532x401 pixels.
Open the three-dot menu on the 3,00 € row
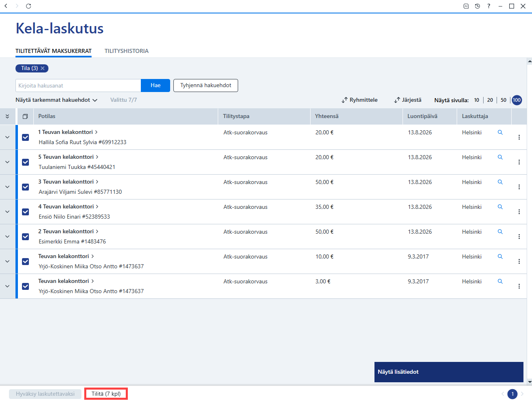519,286
